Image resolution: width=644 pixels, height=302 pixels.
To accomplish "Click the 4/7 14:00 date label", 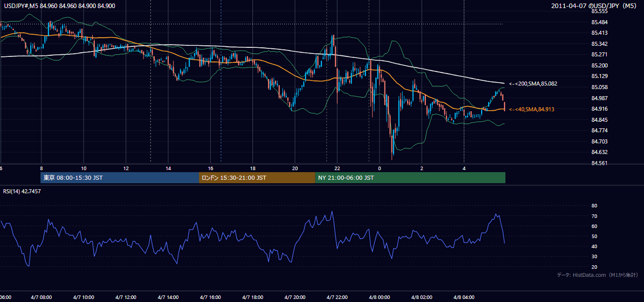I will 168,297.
